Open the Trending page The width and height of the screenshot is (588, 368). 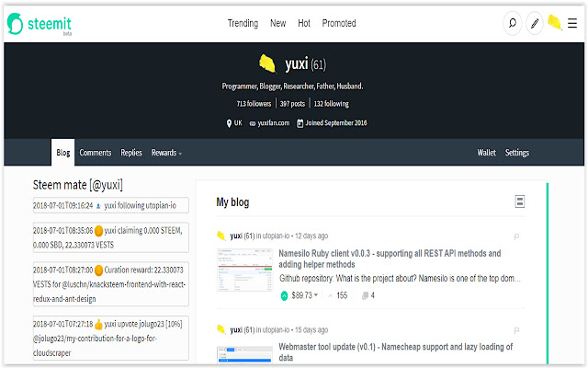243,23
